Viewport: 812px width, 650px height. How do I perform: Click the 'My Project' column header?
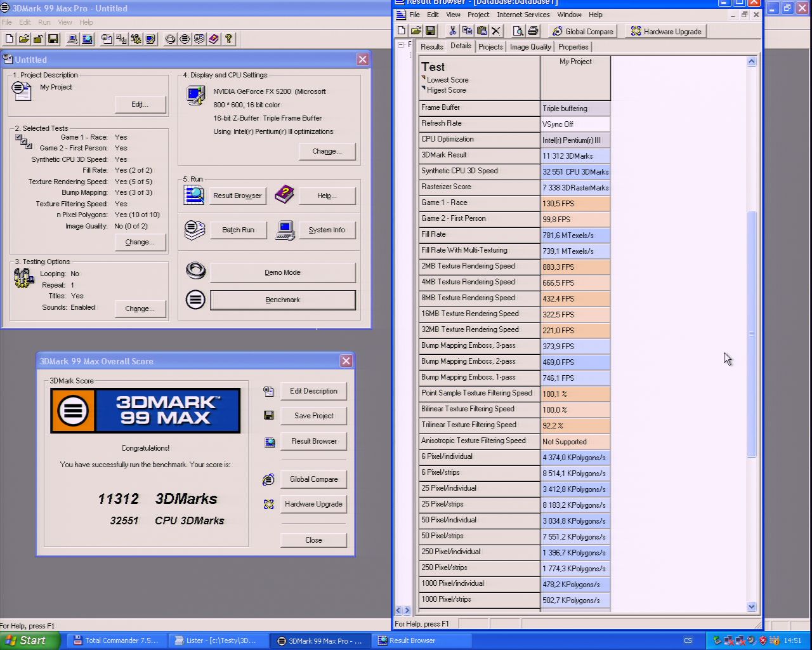point(575,77)
